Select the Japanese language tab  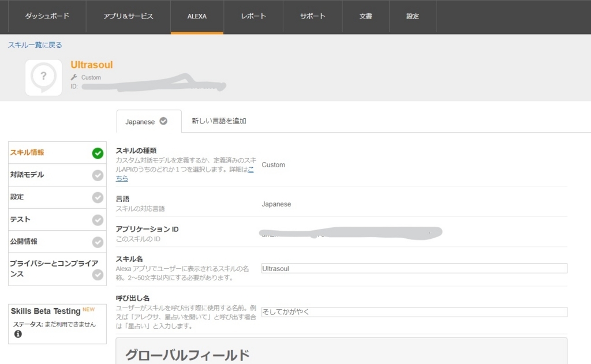pos(149,121)
